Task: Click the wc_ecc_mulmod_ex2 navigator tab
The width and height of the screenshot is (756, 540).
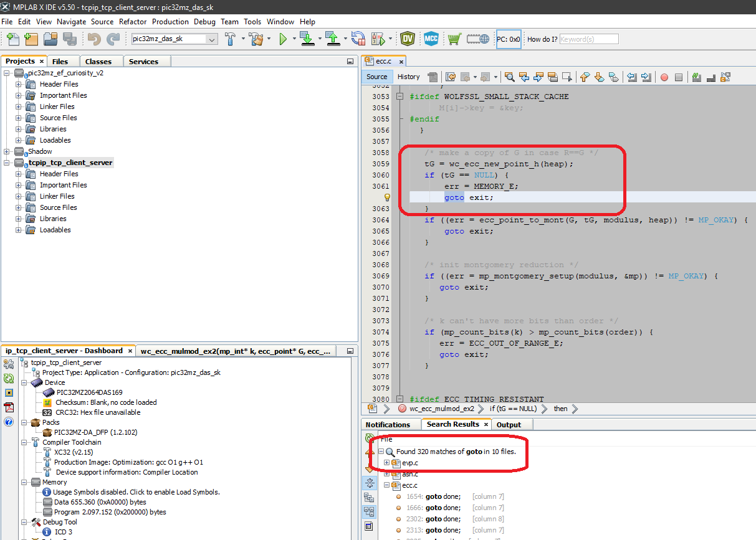Action: coord(236,351)
